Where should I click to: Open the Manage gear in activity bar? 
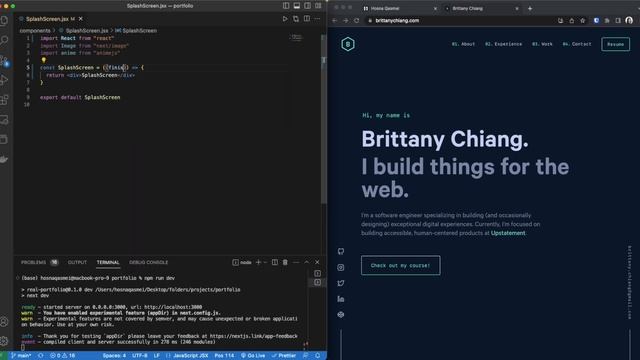point(4,340)
